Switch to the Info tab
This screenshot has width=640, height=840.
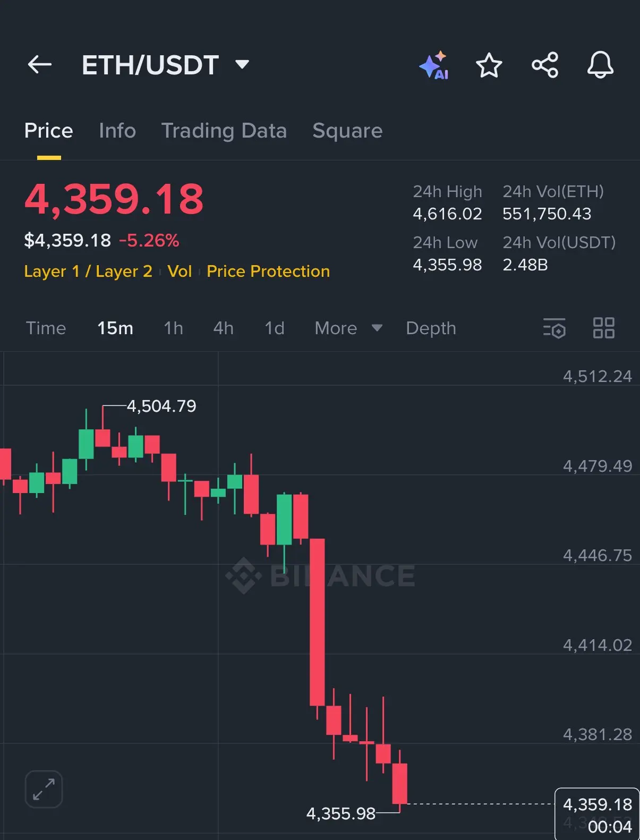coord(117,131)
